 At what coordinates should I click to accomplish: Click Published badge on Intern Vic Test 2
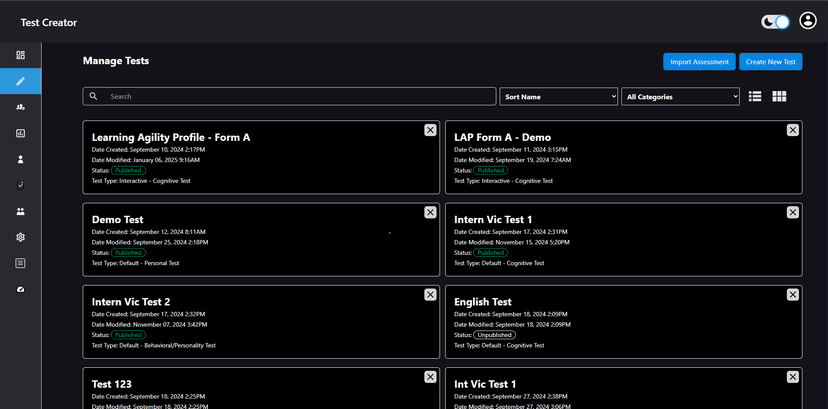click(128, 335)
